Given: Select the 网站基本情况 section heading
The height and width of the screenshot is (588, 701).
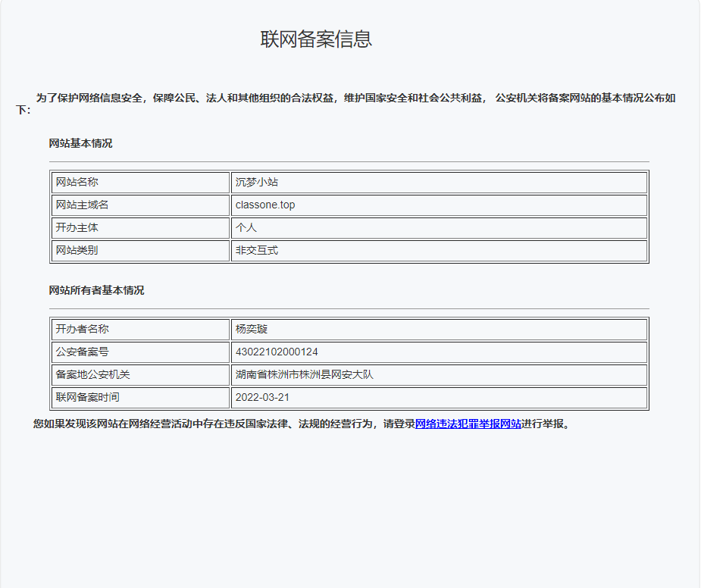Looking at the screenshot, I should pyautogui.click(x=80, y=143).
